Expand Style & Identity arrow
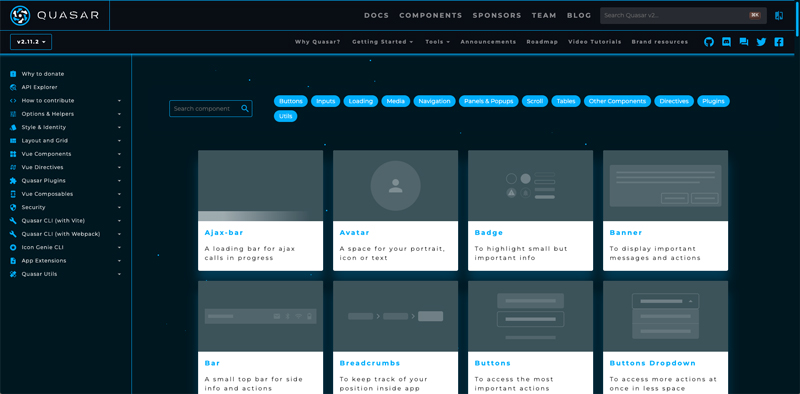Image resolution: width=800 pixels, height=394 pixels. pyautogui.click(x=119, y=127)
